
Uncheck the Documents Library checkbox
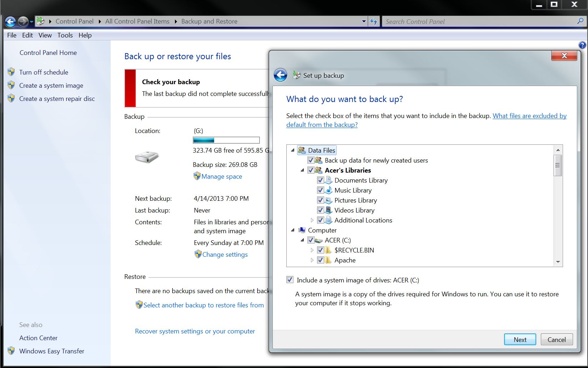[320, 180]
